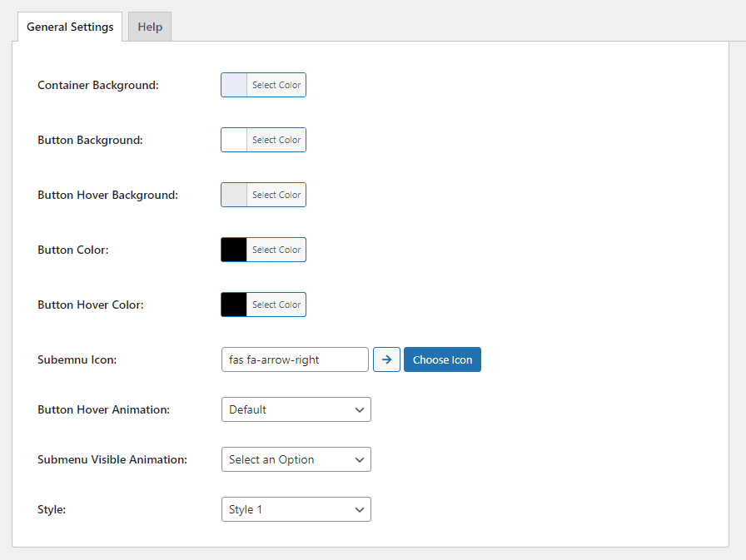Select Color for Button Color
Image resolution: width=746 pixels, height=560 pixels.
276,250
